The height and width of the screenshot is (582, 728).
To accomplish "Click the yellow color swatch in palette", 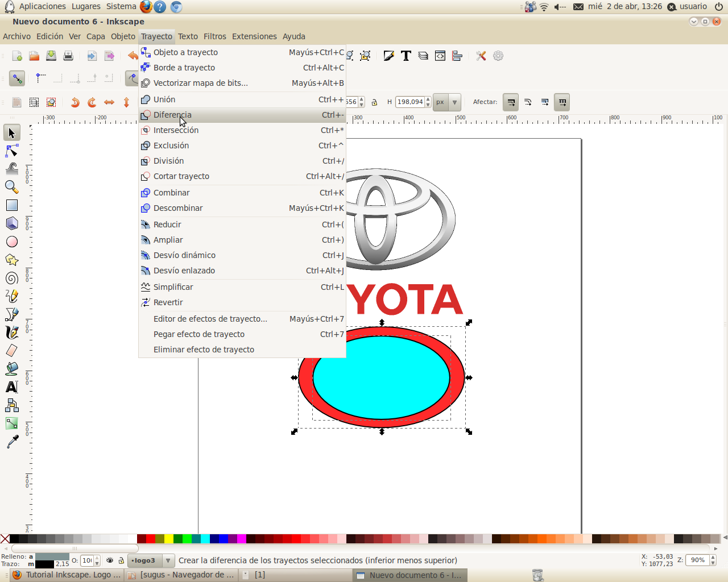I will (169, 539).
